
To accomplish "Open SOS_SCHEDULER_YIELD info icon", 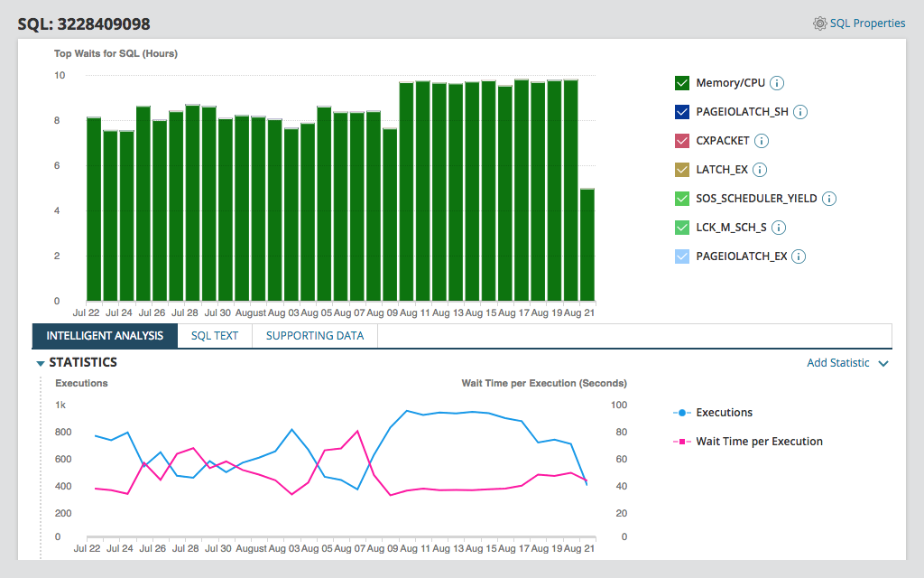I will pyautogui.click(x=829, y=199).
